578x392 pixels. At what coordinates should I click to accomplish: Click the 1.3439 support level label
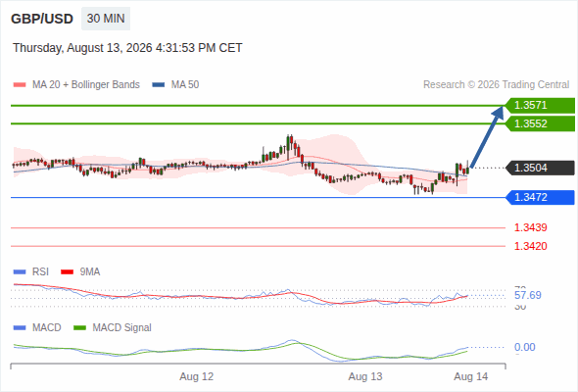(531, 227)
